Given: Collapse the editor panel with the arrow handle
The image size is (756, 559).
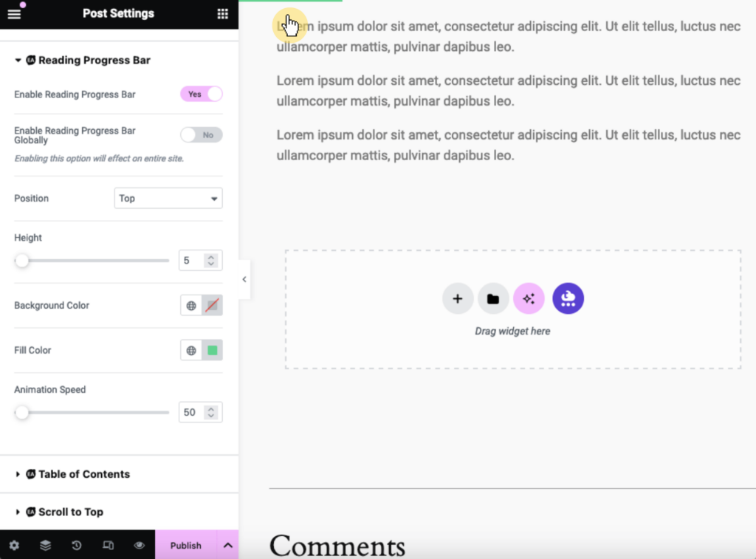Looking at the screenshot, I should 244,279.
